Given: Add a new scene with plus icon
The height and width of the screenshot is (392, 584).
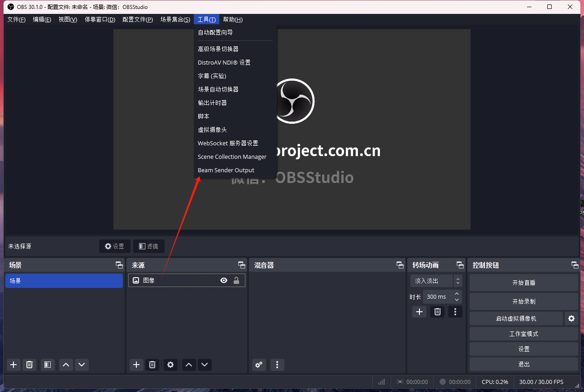Looking at the screenshot, I should pyautogui.click(x=13, y=365).
